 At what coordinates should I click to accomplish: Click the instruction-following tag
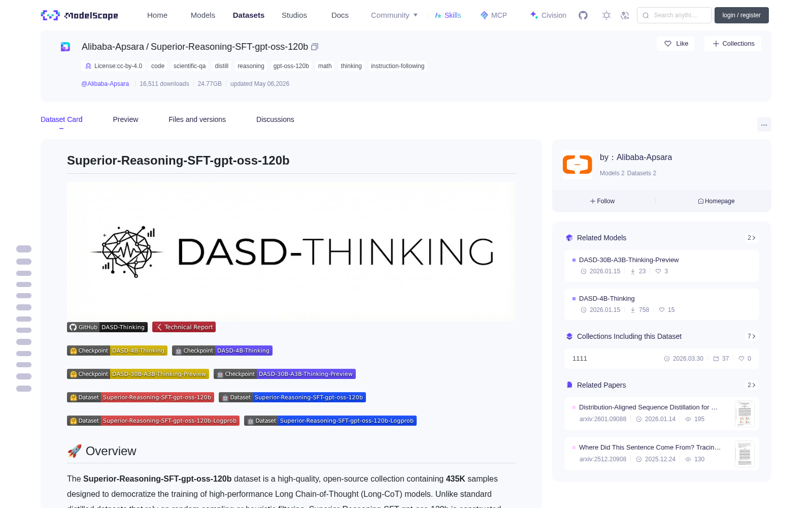[397, 66]
